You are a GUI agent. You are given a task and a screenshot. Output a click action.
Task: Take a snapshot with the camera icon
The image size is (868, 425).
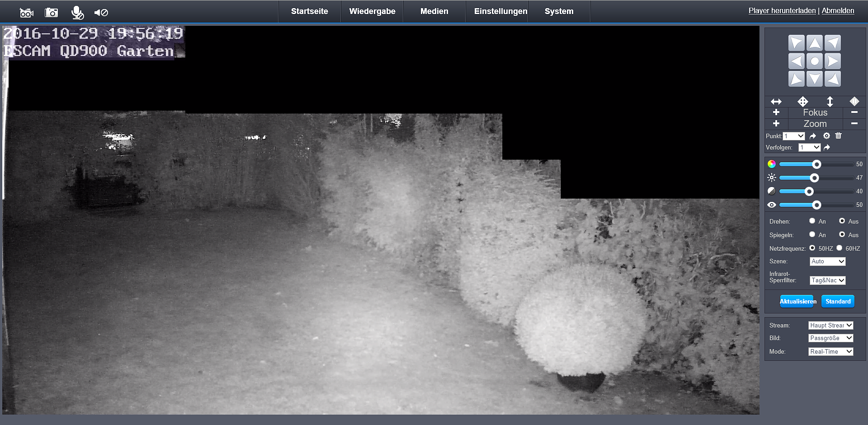click(52, 13)
